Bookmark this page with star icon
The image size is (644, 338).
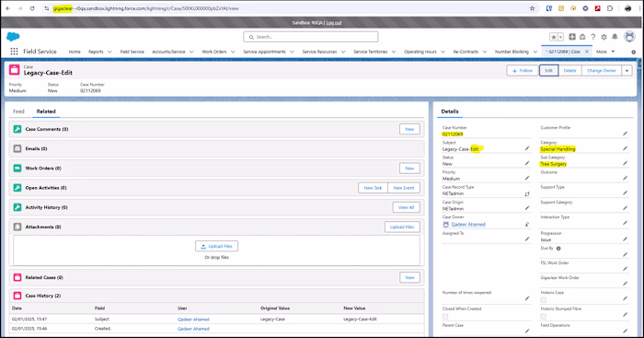(x=533, y=8)
